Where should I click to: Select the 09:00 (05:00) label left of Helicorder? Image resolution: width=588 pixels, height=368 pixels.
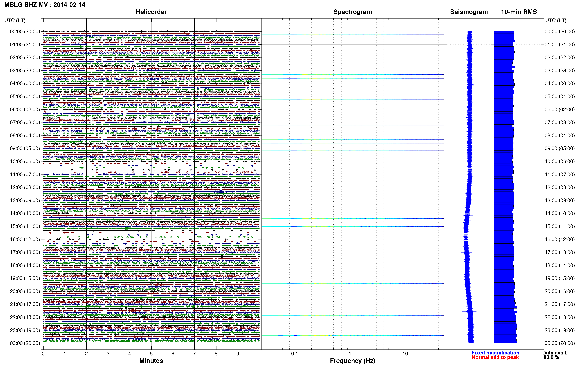point(25,148)
